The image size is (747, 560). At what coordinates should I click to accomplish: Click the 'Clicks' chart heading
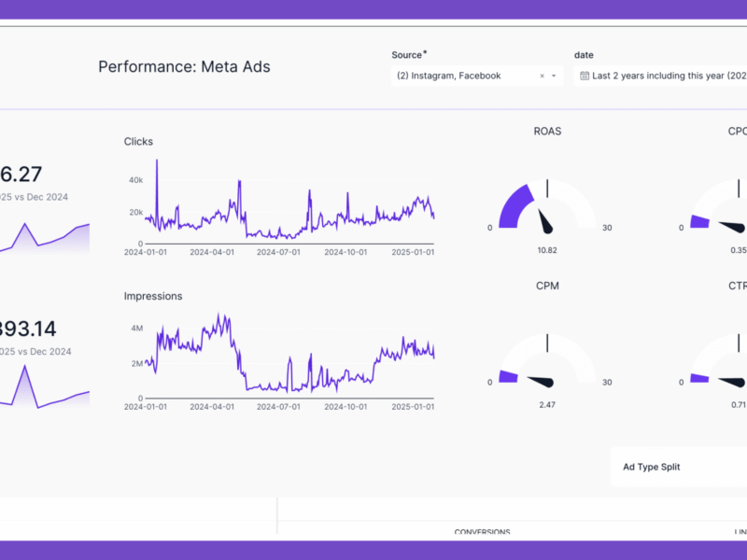click(x=138, y=142)
